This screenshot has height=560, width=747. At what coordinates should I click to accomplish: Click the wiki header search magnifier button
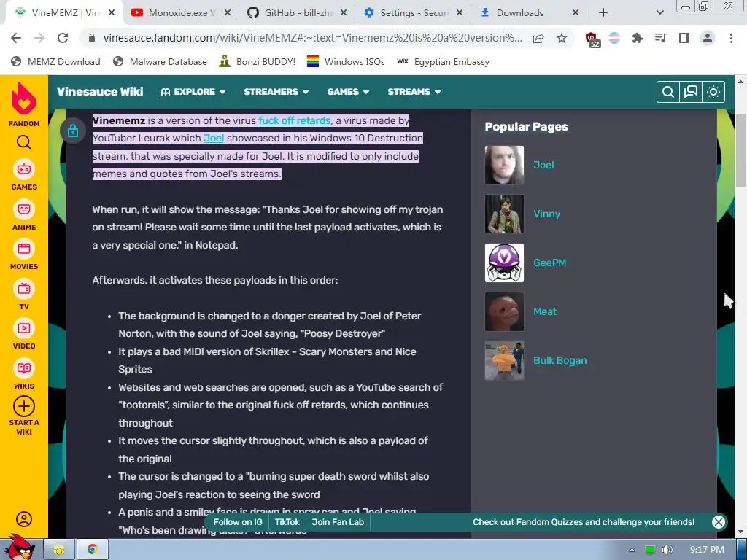668,92
